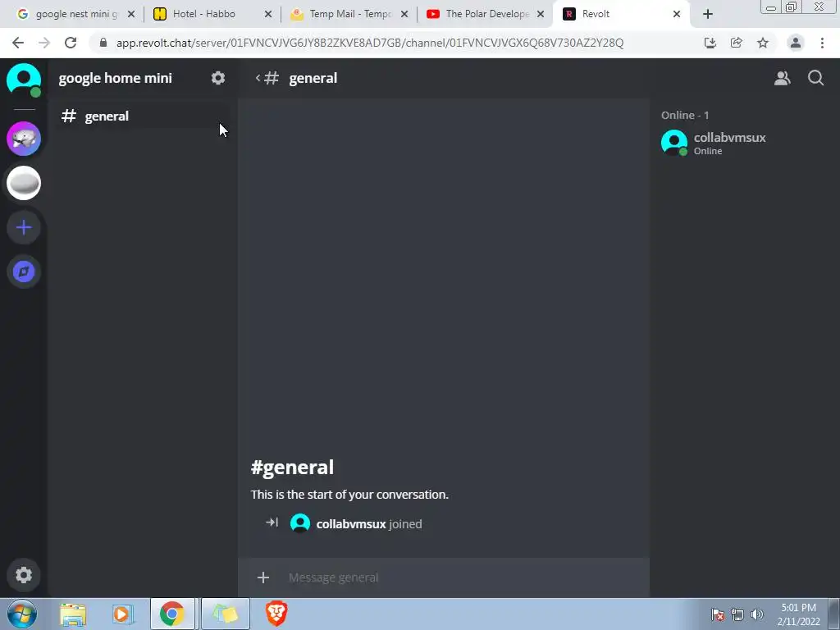Open a new browser tab
The image size is (840, 630).
pos(708,14)
